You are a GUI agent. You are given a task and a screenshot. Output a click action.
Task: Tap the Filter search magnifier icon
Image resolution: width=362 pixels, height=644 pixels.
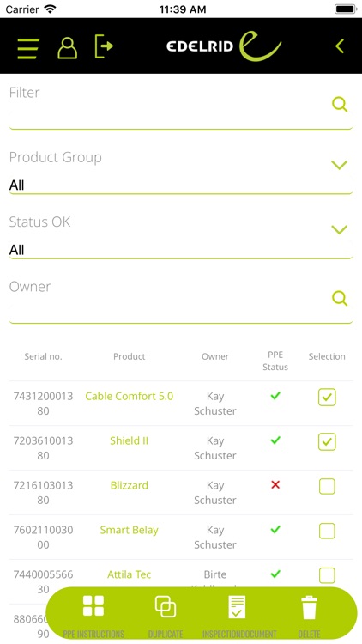point(340,104)
